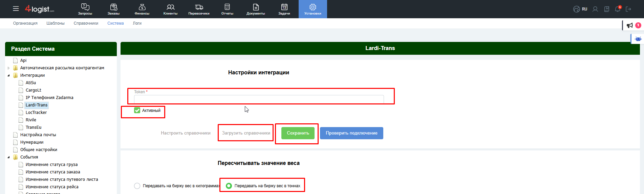Viewport: 644px width, 194px height.
Task: Open the Перевозчики section
Action: pos(199,9)
